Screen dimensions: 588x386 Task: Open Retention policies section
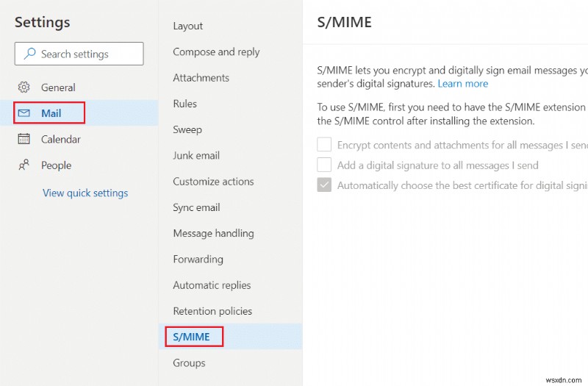[x=212, y=311]
